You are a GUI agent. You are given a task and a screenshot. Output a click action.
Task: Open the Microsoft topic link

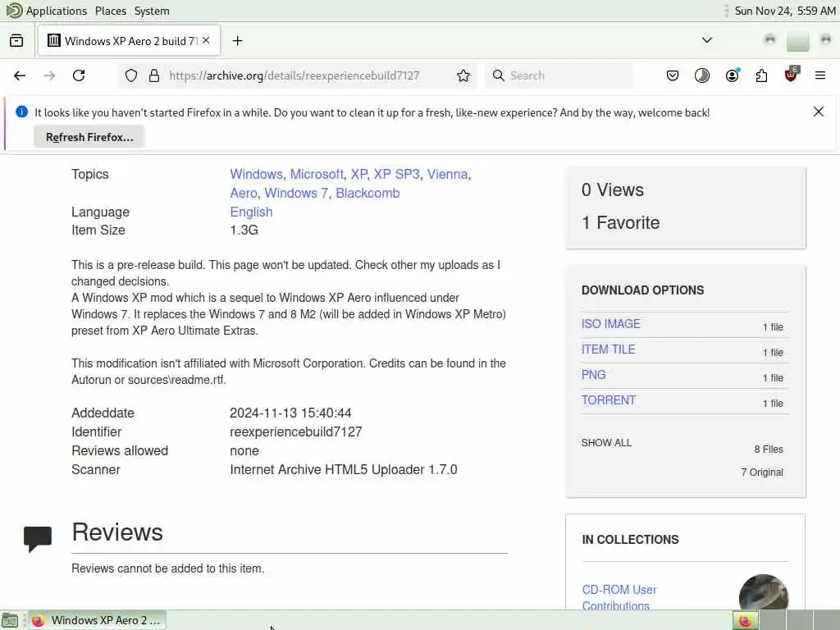[317, 174]
